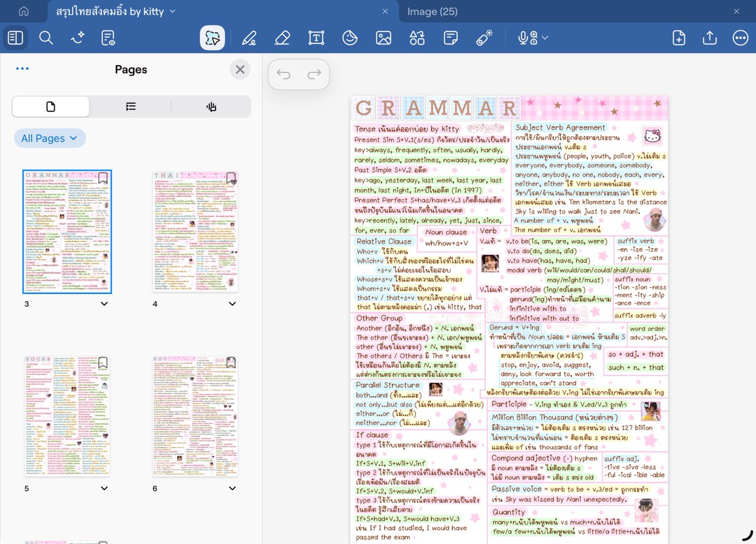Add a new page
Image resolution: width=756 pixels, height=544 pixels.
click(x=679, y=38)
